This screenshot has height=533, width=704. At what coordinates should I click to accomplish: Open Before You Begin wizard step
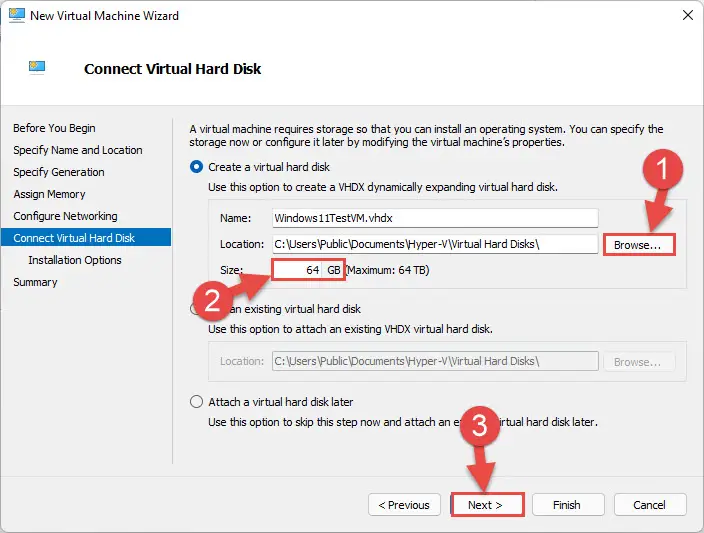click(54, 128)
